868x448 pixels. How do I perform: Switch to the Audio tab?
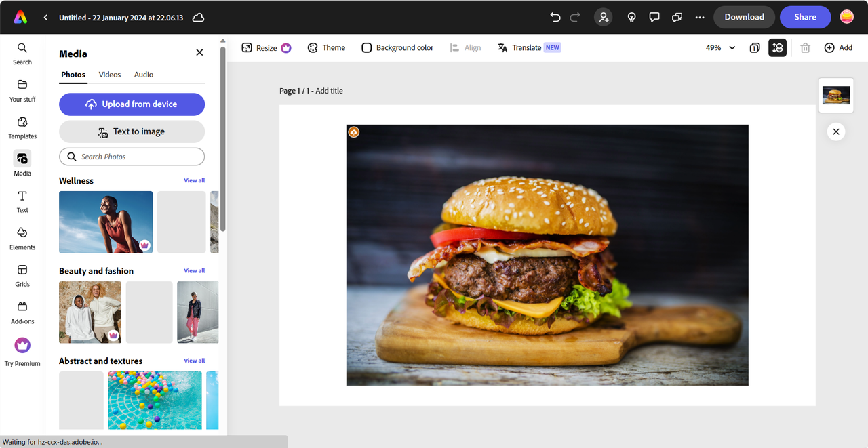click(144, 75)
